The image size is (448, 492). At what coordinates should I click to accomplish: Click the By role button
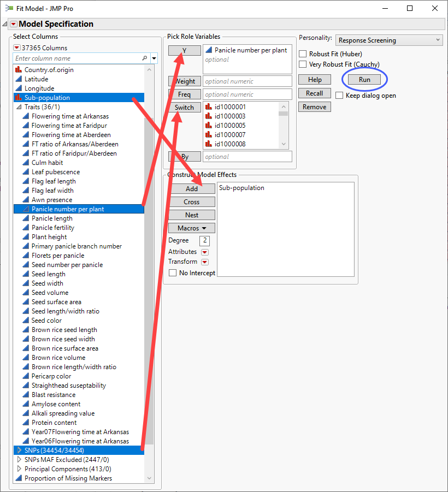184,157
